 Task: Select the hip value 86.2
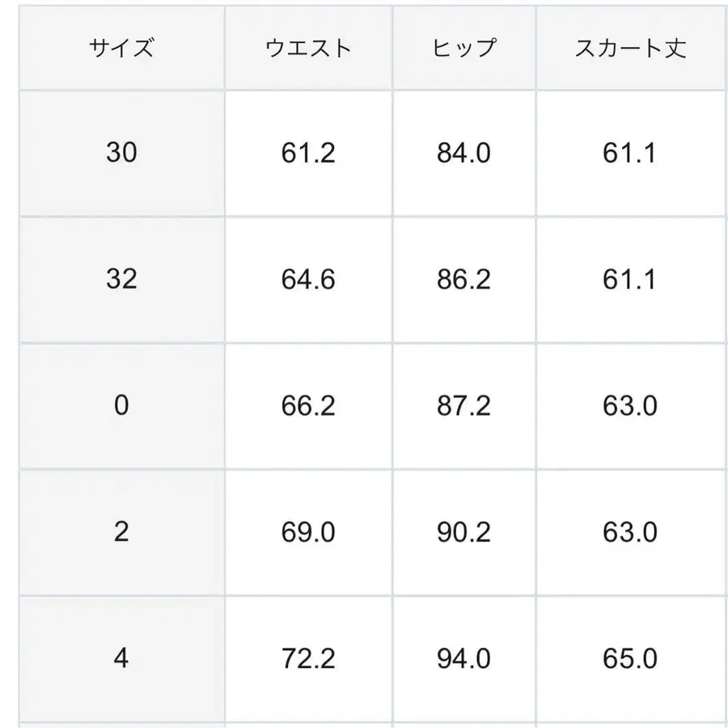click(463, 279)
